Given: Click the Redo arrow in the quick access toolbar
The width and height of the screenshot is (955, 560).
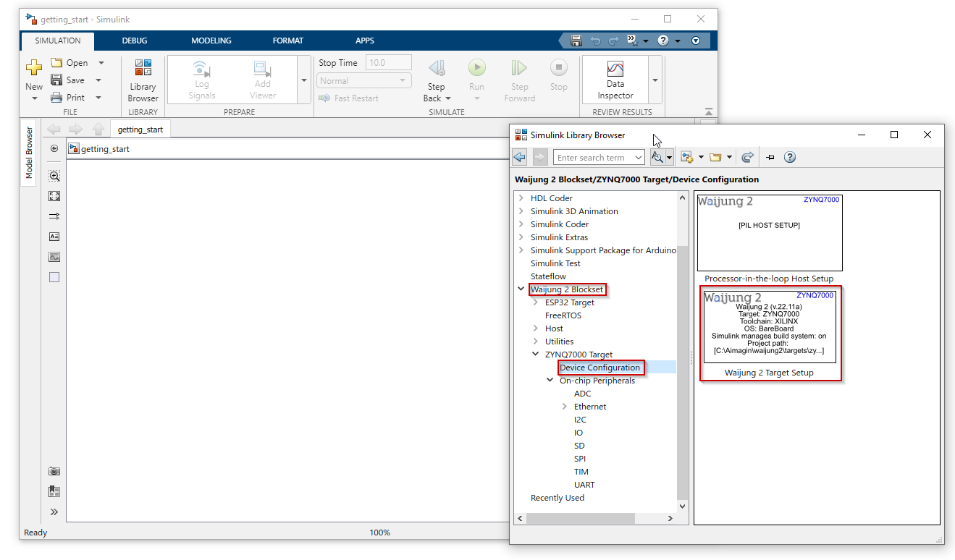Looking at the screenshot, I should pyautogui.click(x=613, y=41).
